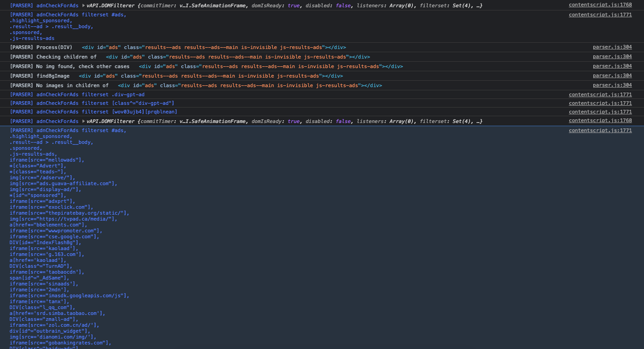Click the 'listeners: Array(0)' property
The height and width of the screenshot is (349, 644).
pyautogui.click(x=385, y=5)
